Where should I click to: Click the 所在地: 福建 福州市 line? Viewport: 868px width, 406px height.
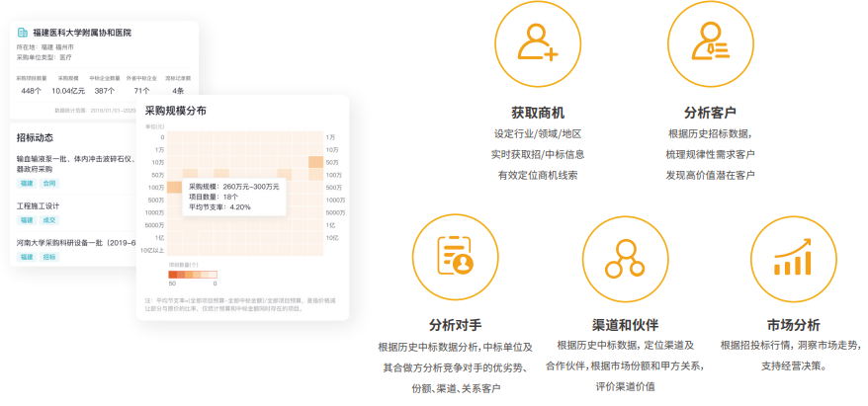(44, 47)
